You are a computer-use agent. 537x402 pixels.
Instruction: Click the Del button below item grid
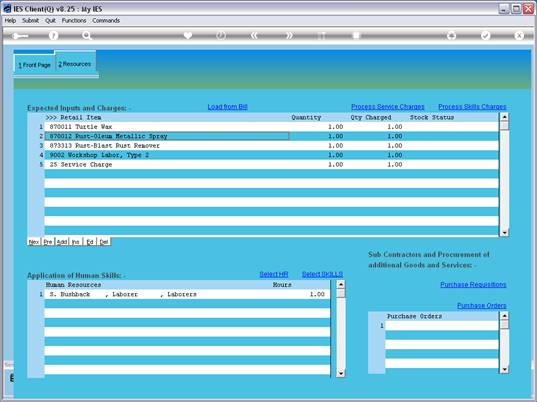click(x=104, y=242)
